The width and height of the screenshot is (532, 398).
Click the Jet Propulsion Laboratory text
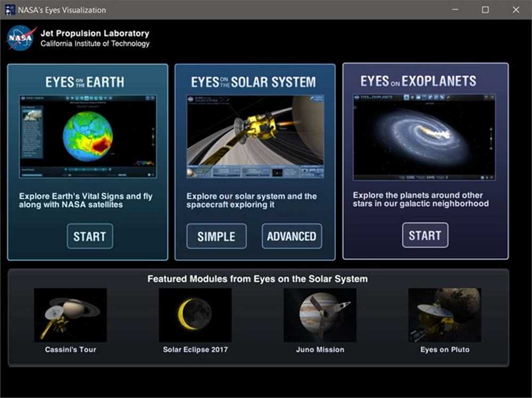click(95, 33)
